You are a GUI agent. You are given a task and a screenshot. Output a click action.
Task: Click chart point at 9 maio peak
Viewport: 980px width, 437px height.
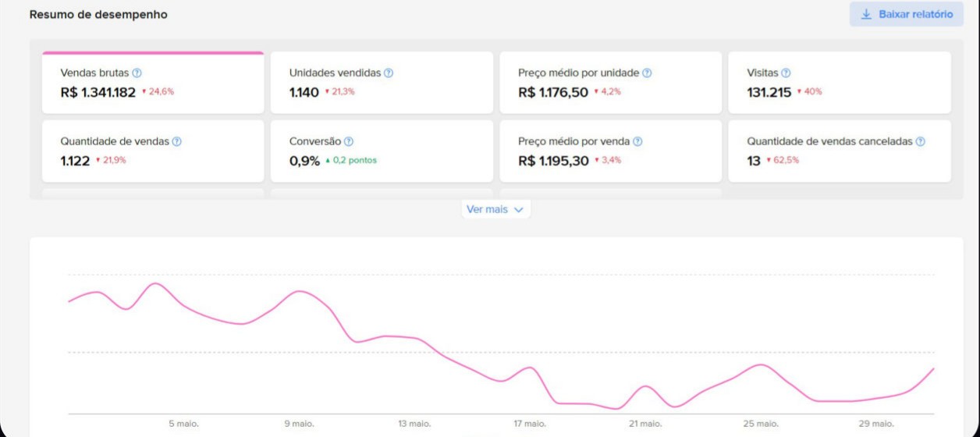click(x=300, y=291)
